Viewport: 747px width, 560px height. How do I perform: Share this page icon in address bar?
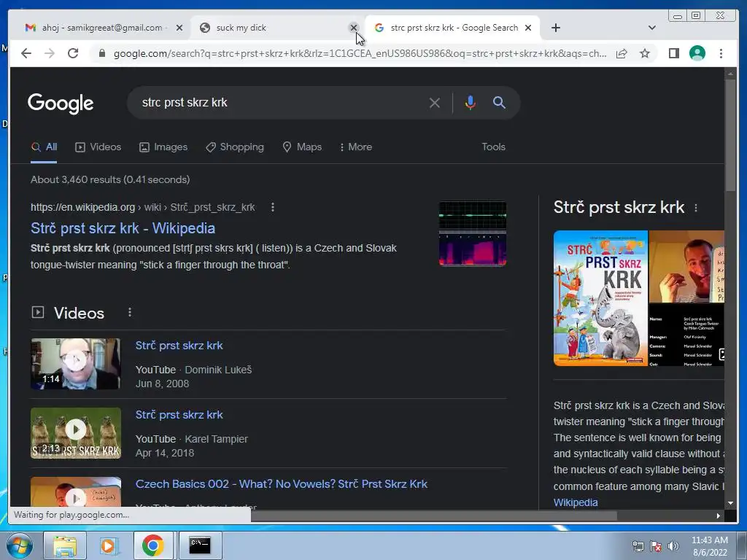point(622,53)
